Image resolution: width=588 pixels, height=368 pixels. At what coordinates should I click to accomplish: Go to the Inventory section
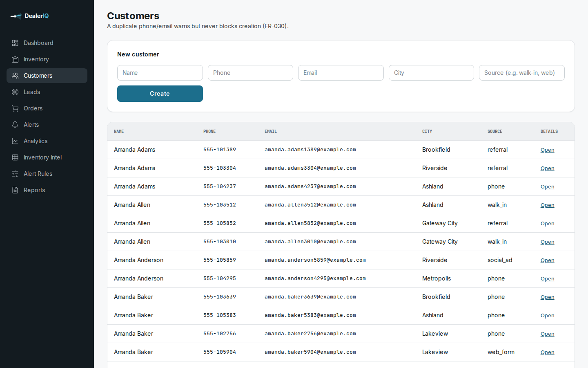[x=47, y=59]
